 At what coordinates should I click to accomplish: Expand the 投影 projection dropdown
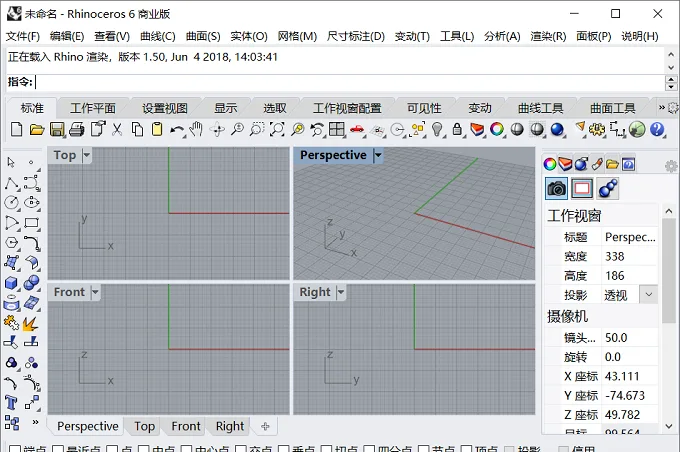[648, 295]
